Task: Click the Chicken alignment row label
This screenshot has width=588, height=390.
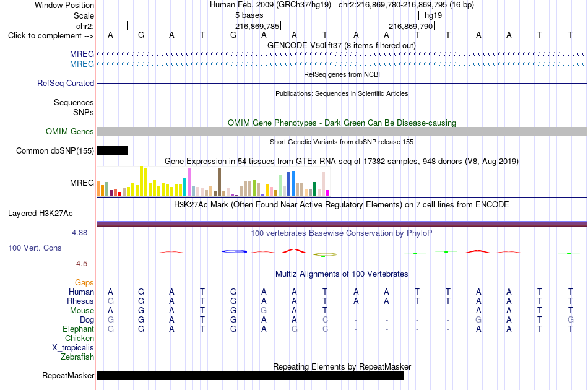Action: coord(79,338)
